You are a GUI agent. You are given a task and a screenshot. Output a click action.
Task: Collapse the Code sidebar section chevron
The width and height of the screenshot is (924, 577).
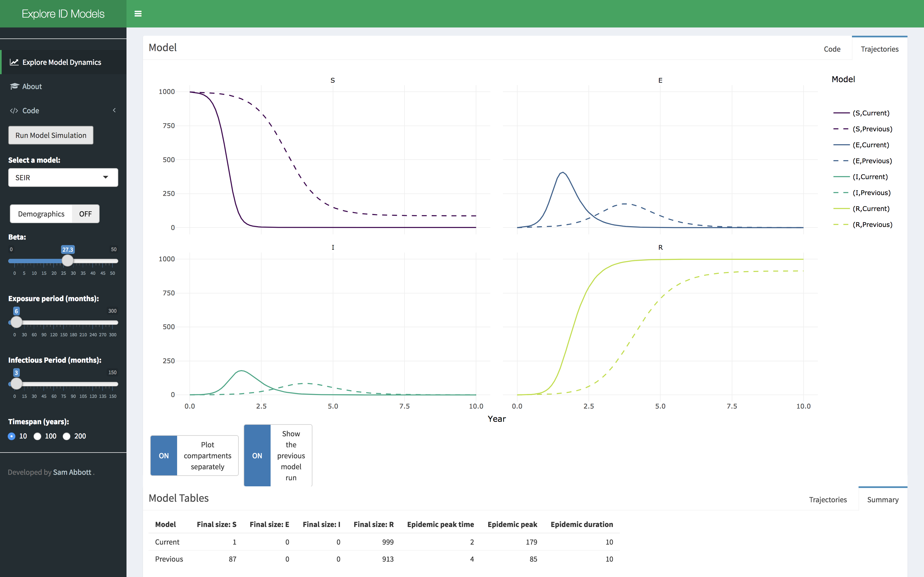(x=114, y=110)
